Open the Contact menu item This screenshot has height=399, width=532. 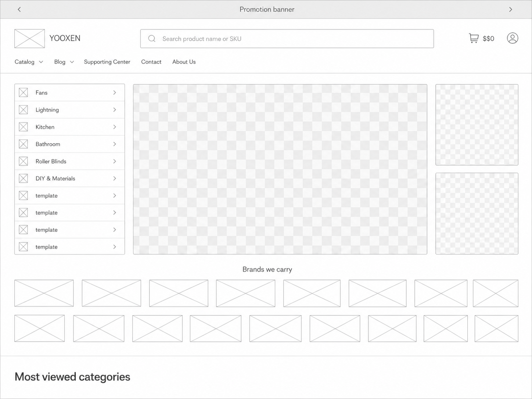[x=151, y=62]
